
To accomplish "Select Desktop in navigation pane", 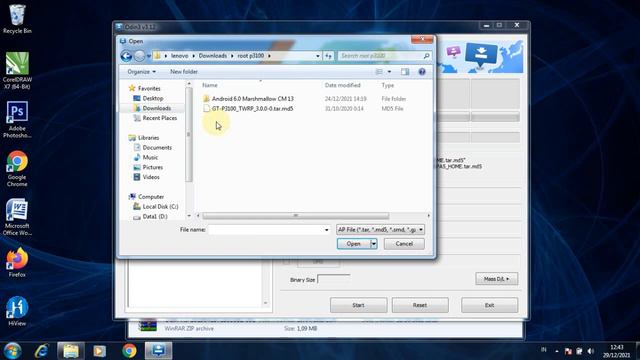I will (x=153, y=98).
